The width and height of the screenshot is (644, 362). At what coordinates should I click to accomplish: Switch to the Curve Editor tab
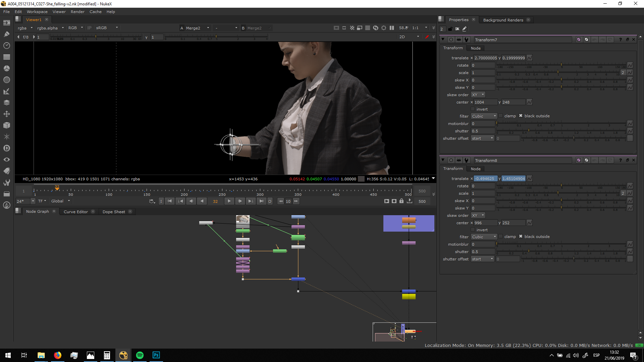tap(76, 212)
